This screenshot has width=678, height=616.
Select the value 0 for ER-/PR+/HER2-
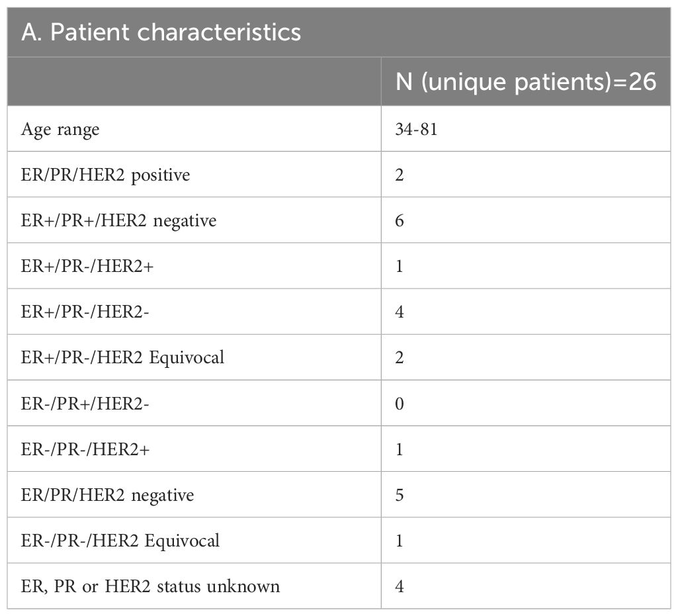[x=400, y=404]
